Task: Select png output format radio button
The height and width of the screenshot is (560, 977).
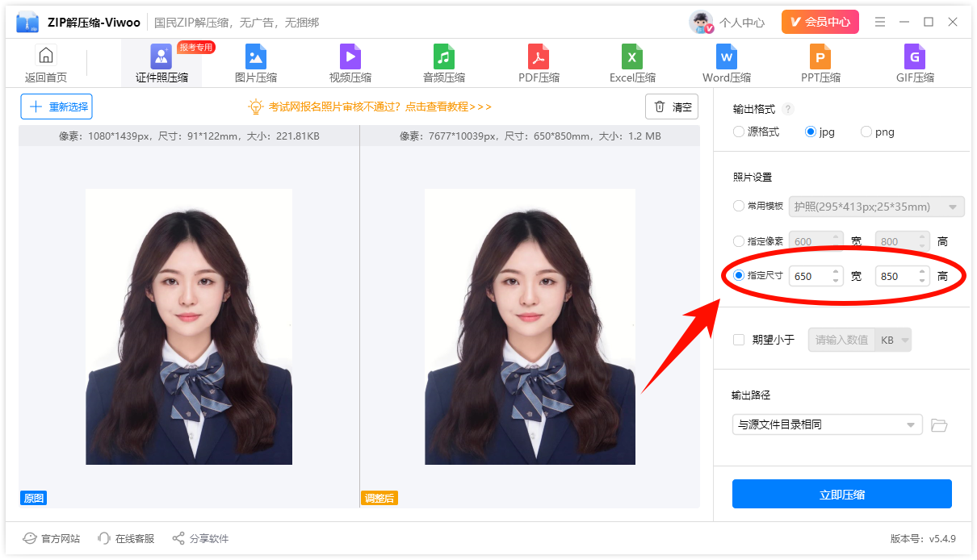Action: tap(866, 132)
